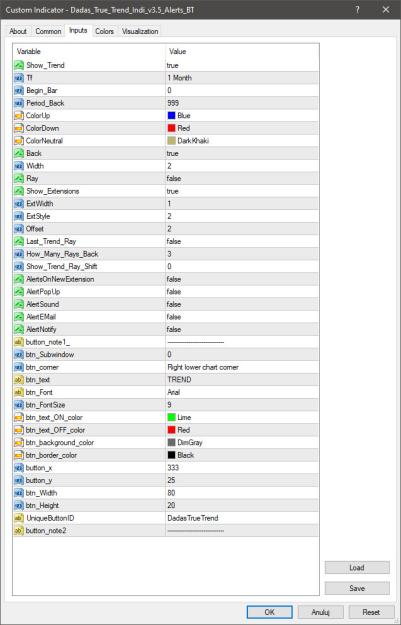The height and width of the screenshot is (625, 401).
Task: Click the Reset button
Action: (x=371, y=612)
